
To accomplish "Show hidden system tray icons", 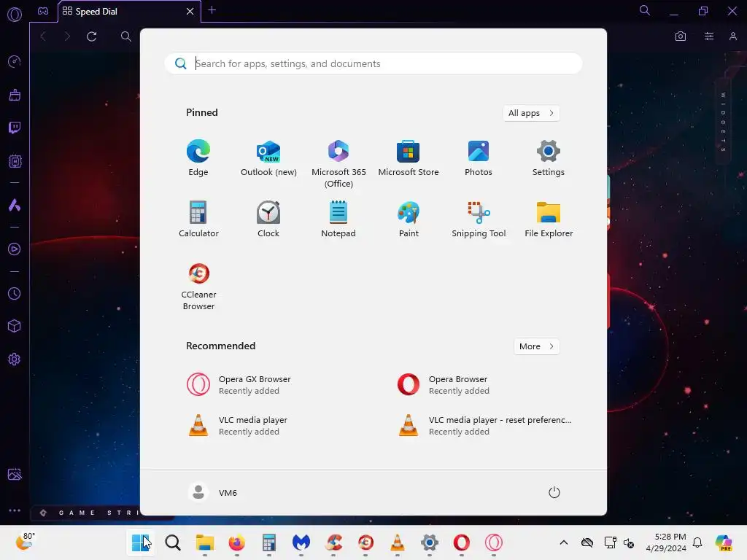I will [x=564, y=542].
